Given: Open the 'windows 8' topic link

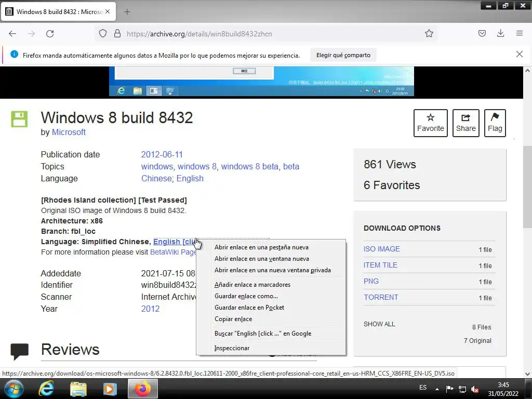Looking at the screenshot, I should point(197,167).
